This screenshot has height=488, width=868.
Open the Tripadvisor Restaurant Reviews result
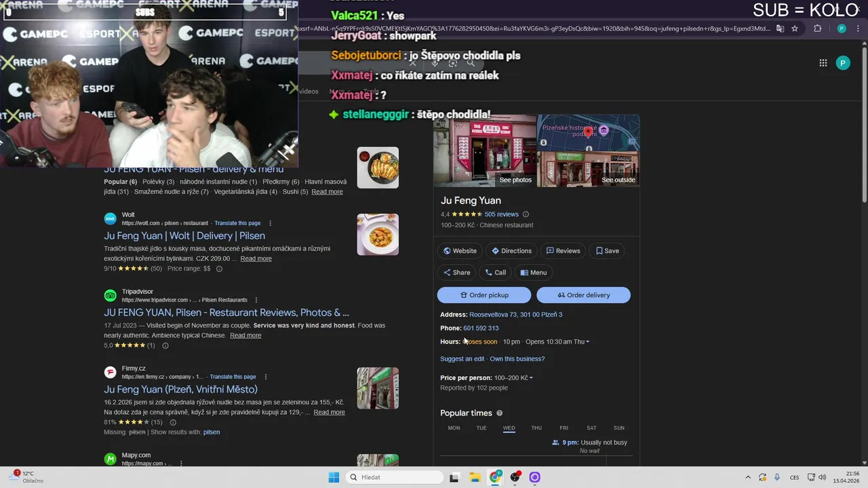[226, 312]
